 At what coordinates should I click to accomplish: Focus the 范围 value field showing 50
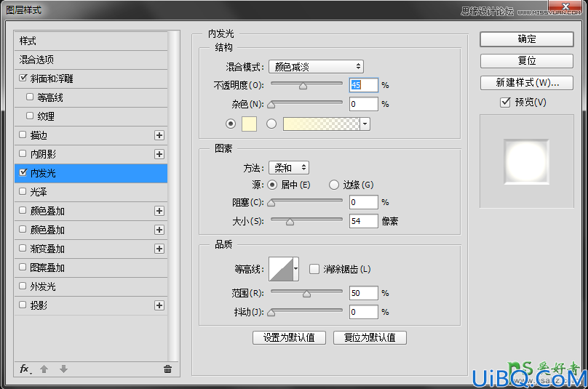[x=363, y=293]
